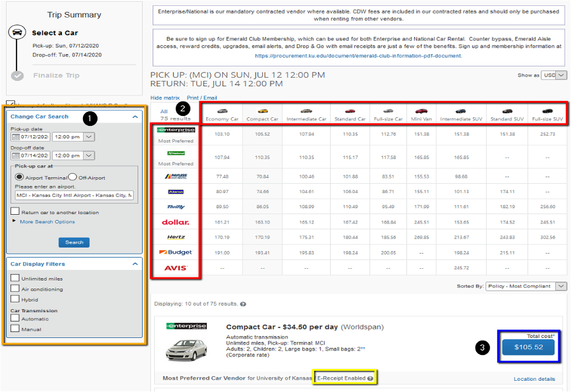
Task: Click Alamo Full-size Car price 86.71
Action: coord(388,192)
